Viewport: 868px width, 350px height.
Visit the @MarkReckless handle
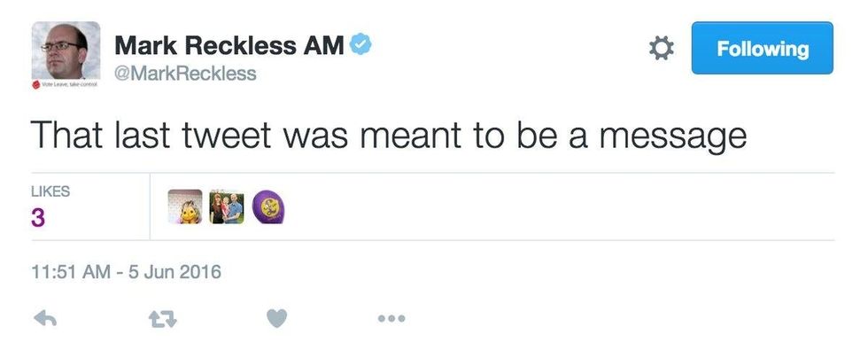click(x=185, y=73)
